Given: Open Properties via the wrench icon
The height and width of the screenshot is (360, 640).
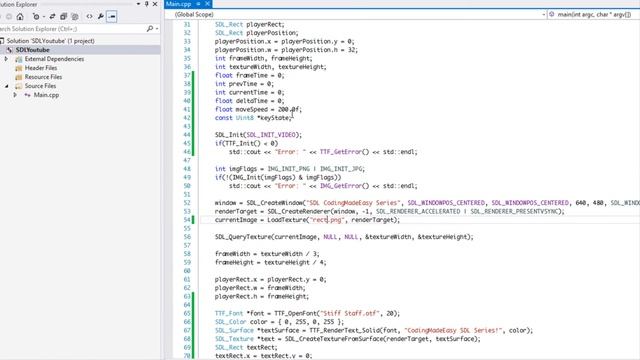Looking at the screenshot, I should pyautogui.click(x=100, y=17).
